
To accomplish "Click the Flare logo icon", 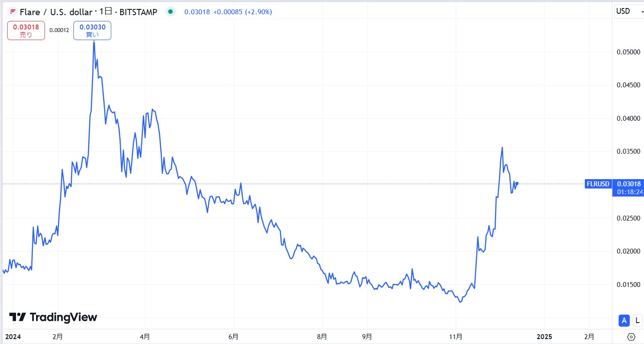I will 12,12.
